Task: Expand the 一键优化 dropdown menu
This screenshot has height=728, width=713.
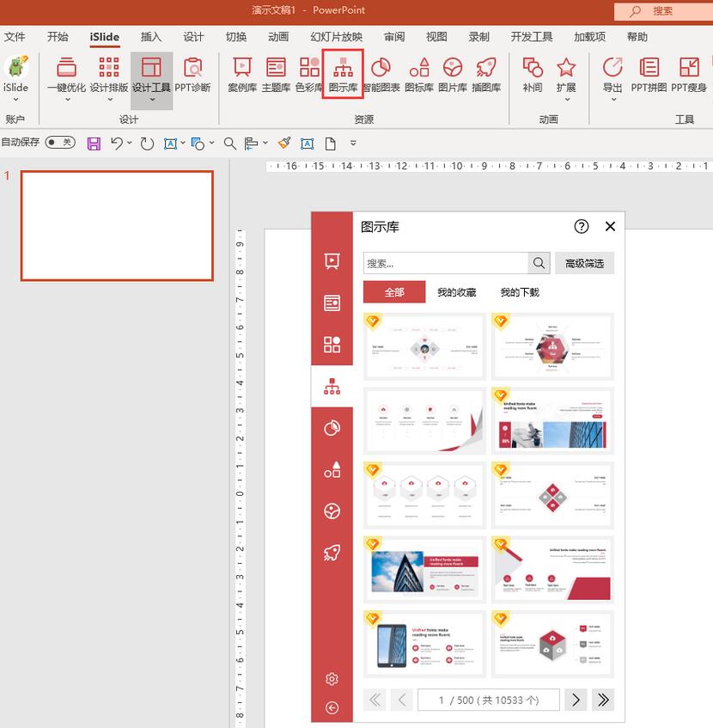Action: coord(66,99)
